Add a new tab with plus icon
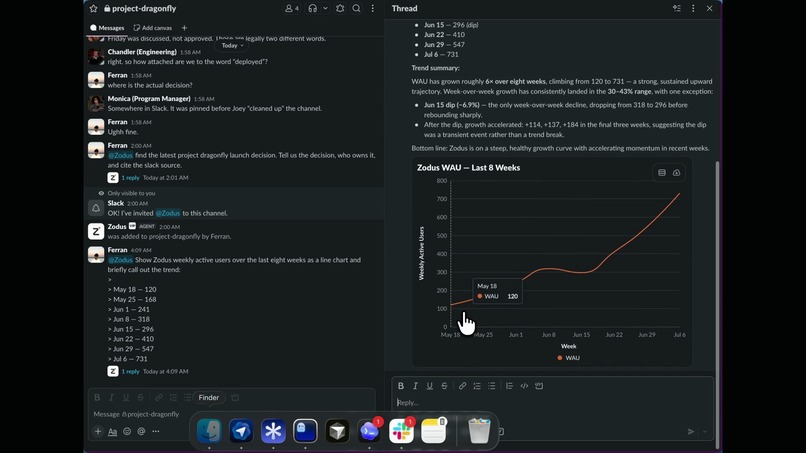This screenshot has height=453, width=806. click(x=185, y=28)
